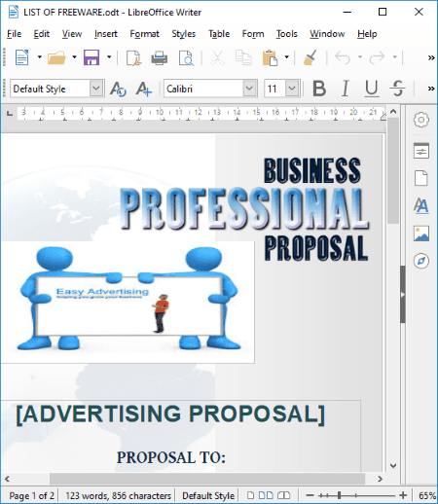Open the Gallery sidebar deck
This screenshot has height=504, width=438.
(x=421, y=234)
